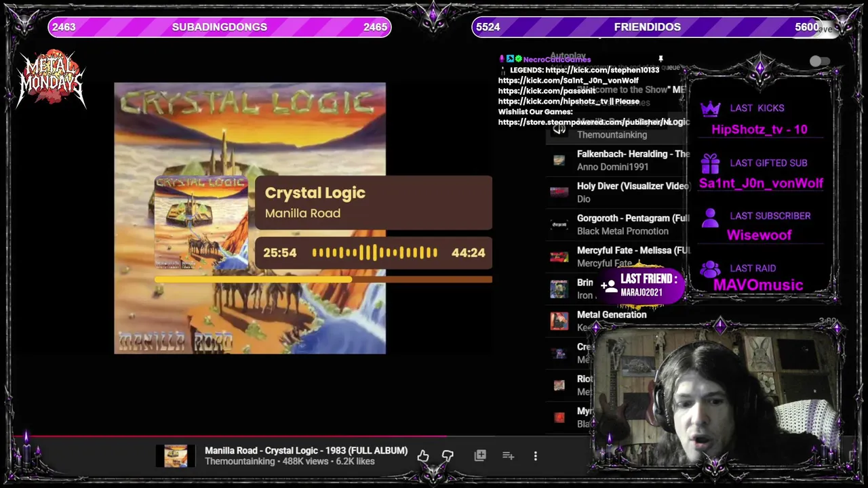Image resolution: width=868 pixels, height=488 pixels.
Task: Click the Gorgoroth Pentagram queue thumbnail
Action: pyautogui.click(x=559, y=224)
